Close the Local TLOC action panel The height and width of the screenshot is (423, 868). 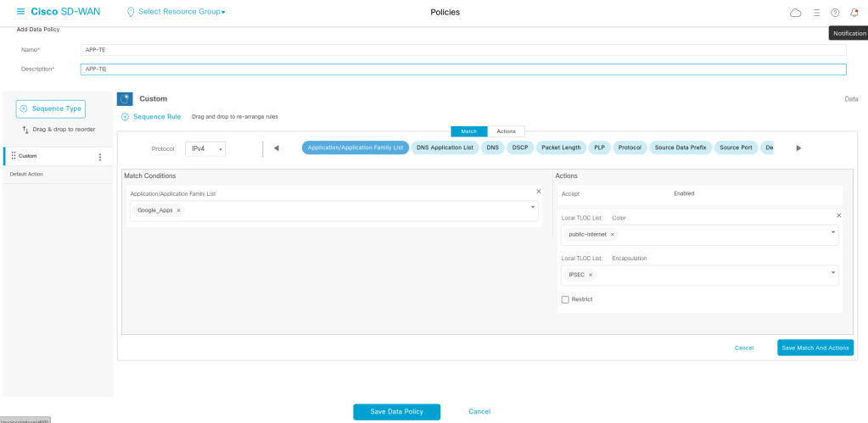click(838, 215)
